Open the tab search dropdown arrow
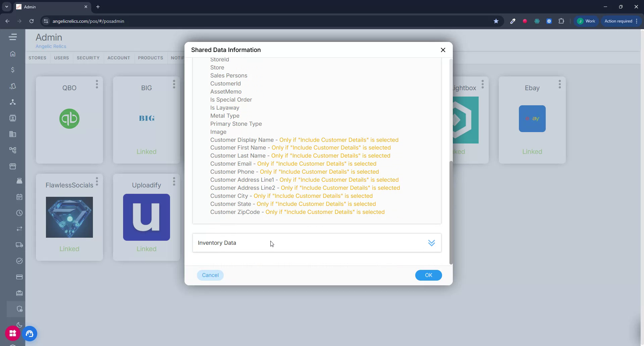Viewport: 644px width, 346px height. click(x=6, y=7)
